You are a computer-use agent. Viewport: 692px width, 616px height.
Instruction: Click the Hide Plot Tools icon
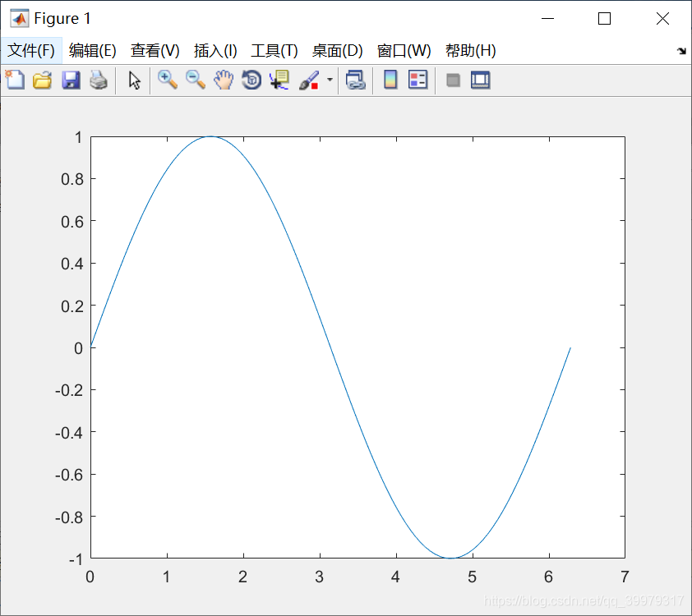[453, 80]
